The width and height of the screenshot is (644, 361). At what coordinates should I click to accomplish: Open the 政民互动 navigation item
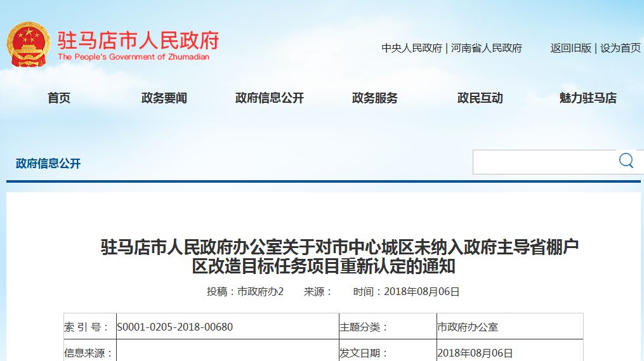pyautogui.click(x=480, y=98)
